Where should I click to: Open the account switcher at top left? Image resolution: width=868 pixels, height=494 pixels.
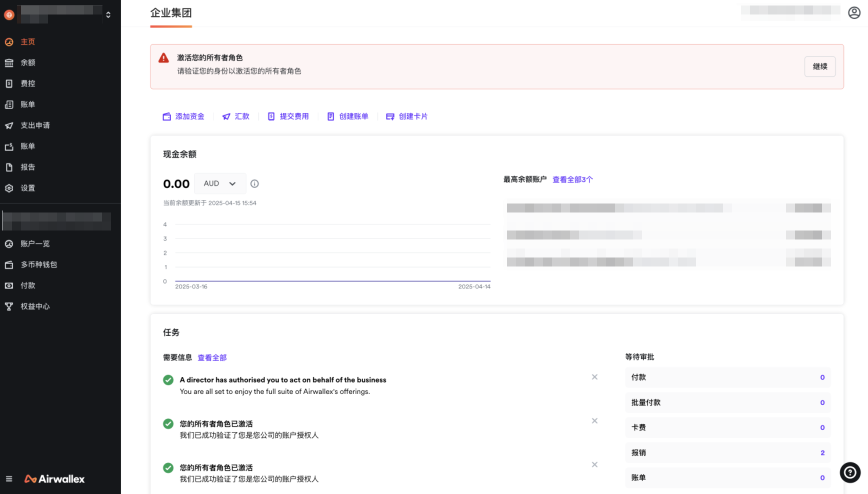pos(59,14)
